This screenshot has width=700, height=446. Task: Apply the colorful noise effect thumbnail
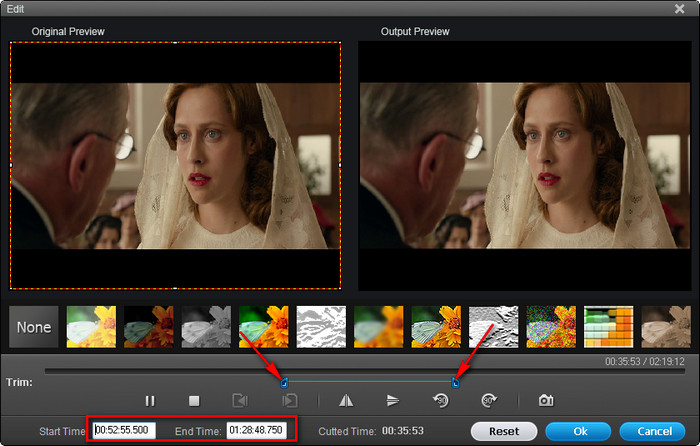[x=551, y=327]
